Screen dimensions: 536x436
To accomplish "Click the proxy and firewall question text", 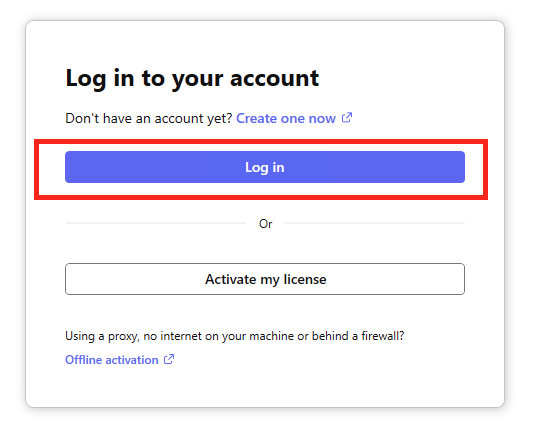I will (234, 336).
